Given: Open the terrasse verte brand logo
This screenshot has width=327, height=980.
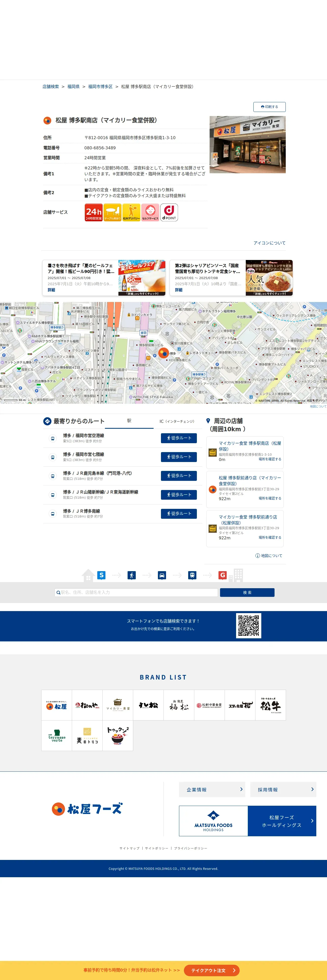Looking at the screenshot, I should [57, 735].
